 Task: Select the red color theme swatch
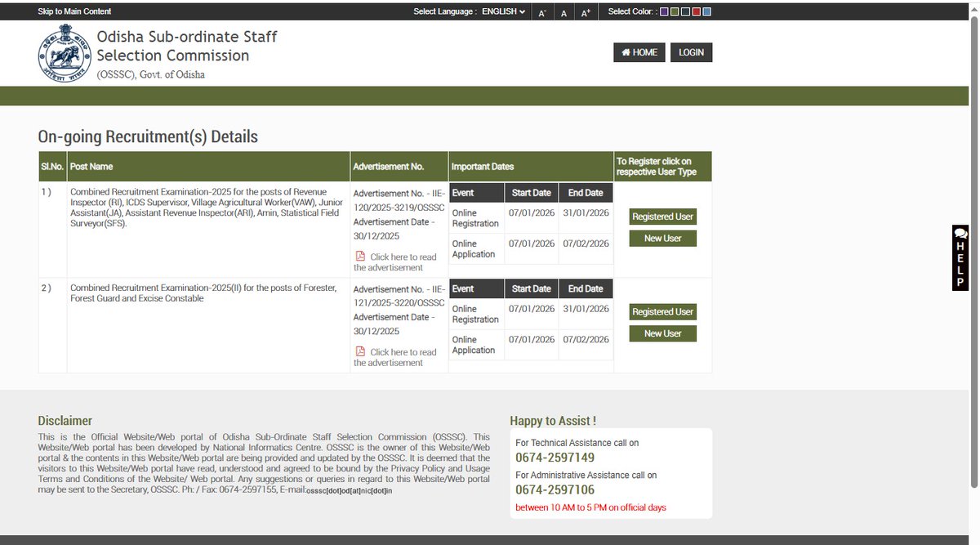point(696,11)
